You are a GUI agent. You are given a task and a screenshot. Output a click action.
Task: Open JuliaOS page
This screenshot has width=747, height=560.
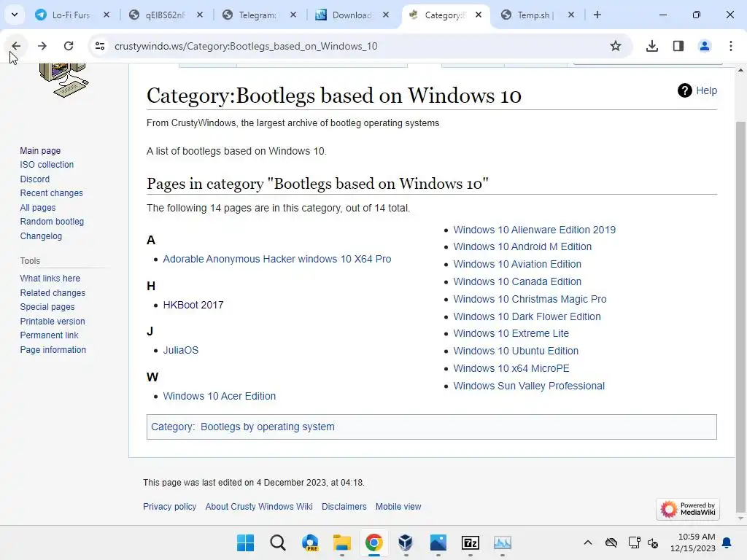tap(181, 350)
